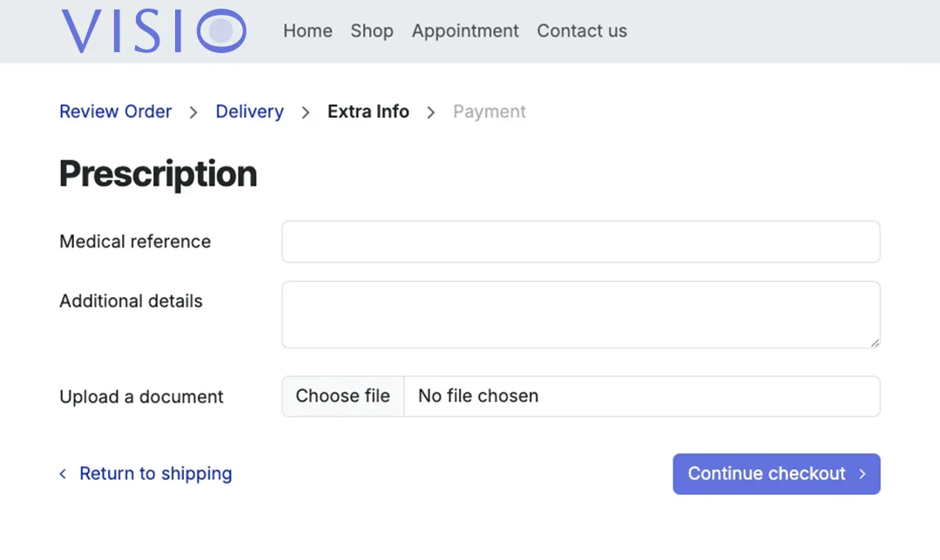Click the chevron before Payment
Viewport: 940px width, 560px height.
430,112
